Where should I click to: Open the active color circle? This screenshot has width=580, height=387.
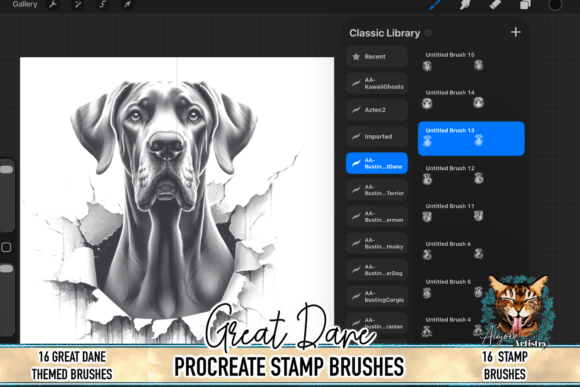coord(555,4)
